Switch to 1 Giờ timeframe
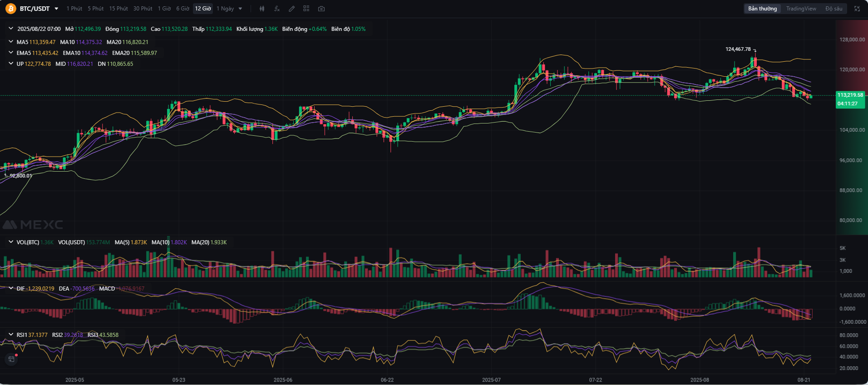Screen dimensions: 868x385 [164, 9]
